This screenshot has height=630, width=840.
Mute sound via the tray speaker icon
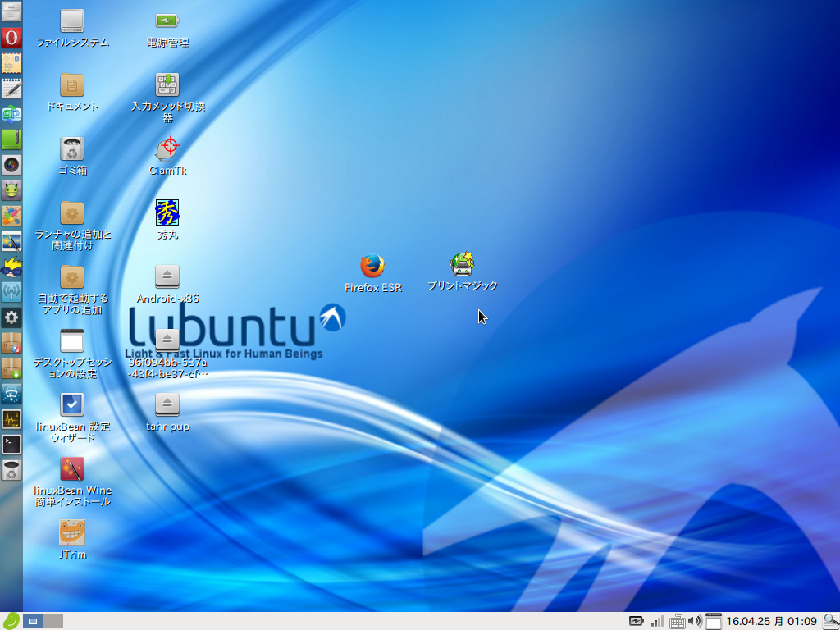click(x=693, y=621)
